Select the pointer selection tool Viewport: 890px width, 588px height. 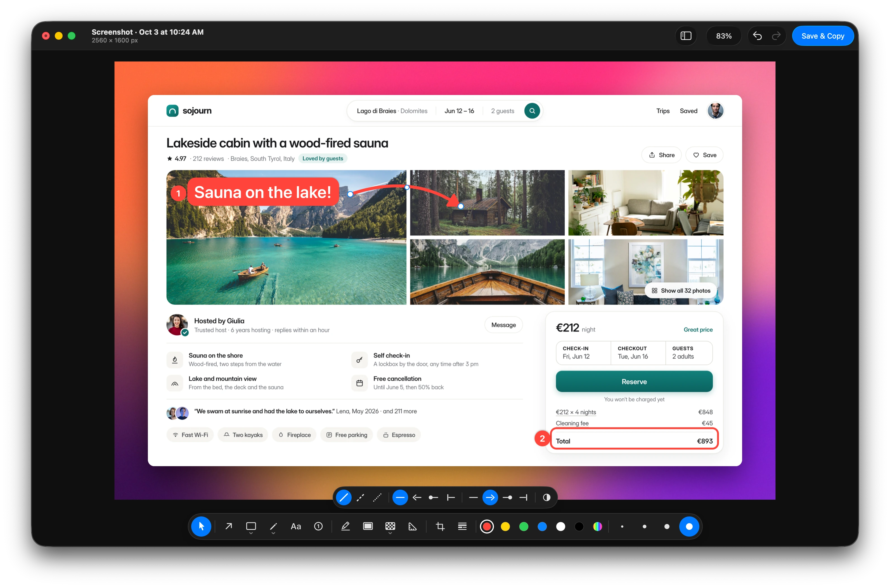(x=201, y=527)
